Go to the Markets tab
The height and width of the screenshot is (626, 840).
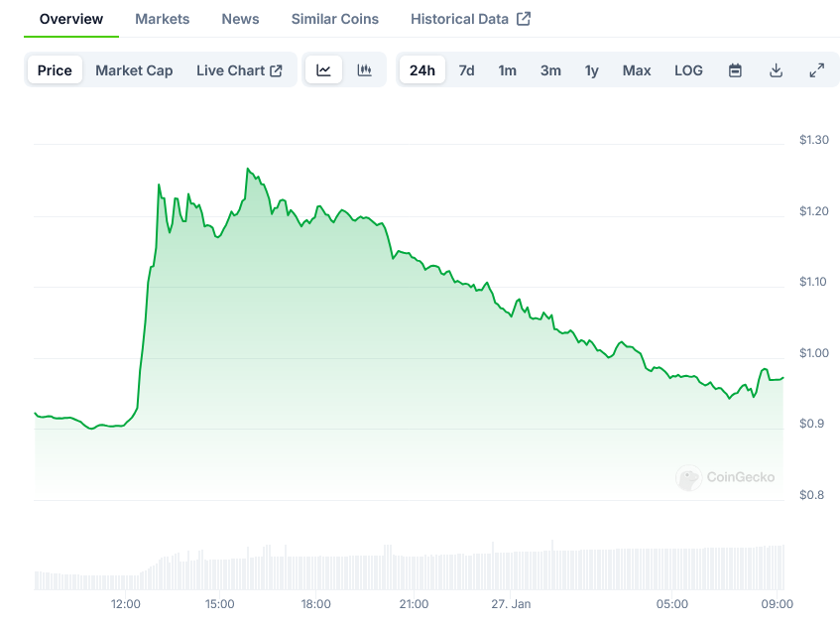point(162,19)
